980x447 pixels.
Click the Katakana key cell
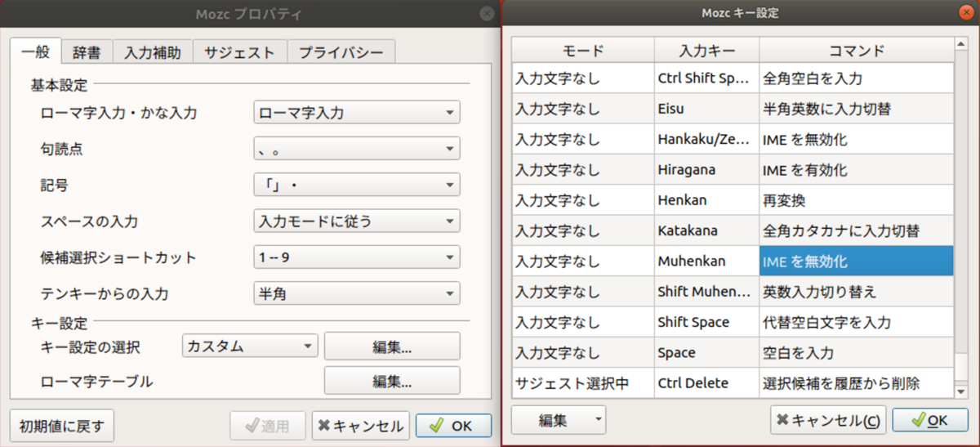tap(706, 230)
